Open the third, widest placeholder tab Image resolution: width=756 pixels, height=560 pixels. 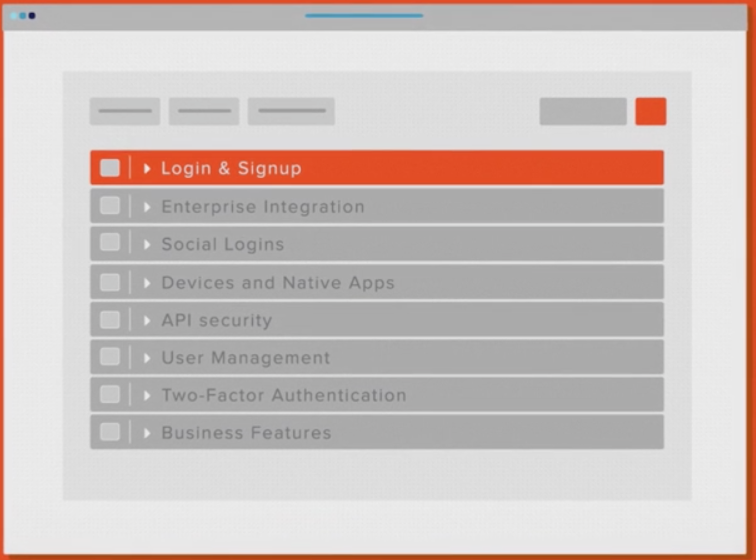tap(291, 111)
